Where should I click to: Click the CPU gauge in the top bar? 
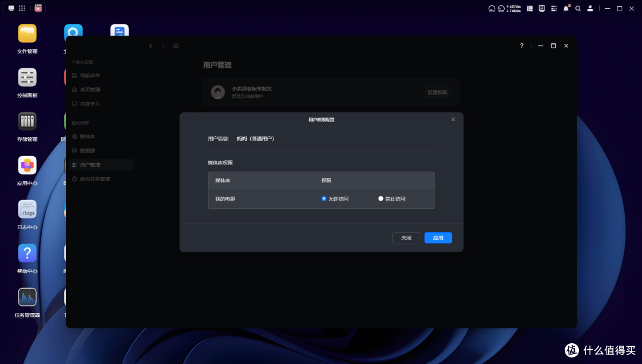[x=492, y=8]
